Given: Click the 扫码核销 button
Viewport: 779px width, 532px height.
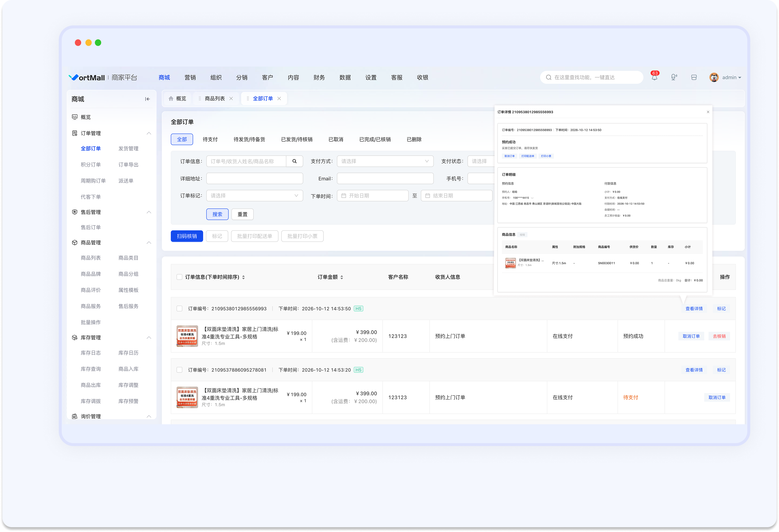Looking at the screenshot, I should 187,236.
